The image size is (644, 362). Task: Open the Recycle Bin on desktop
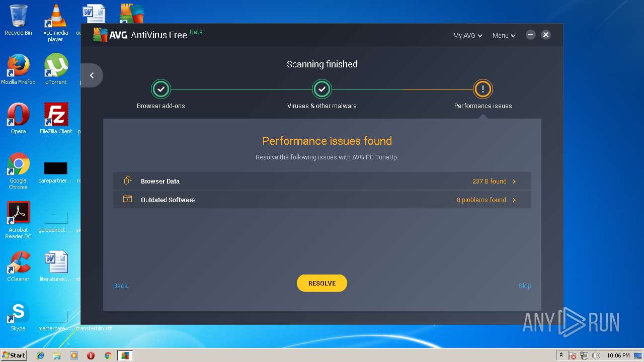tap(18, 20)
